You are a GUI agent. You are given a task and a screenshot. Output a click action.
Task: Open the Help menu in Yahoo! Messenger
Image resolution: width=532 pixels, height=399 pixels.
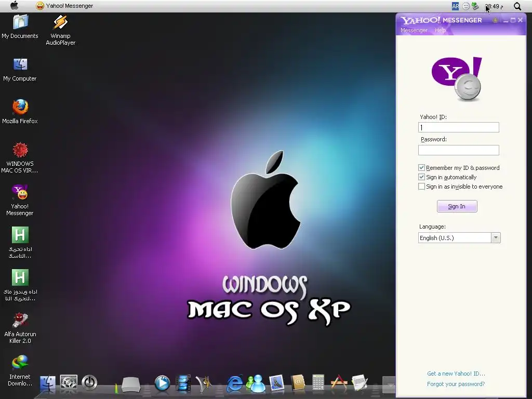[440, 30]
